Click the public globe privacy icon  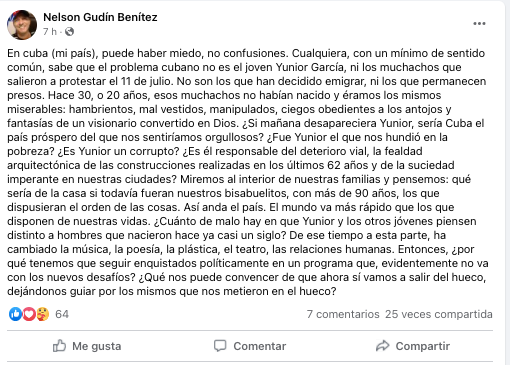coord(69,32)
